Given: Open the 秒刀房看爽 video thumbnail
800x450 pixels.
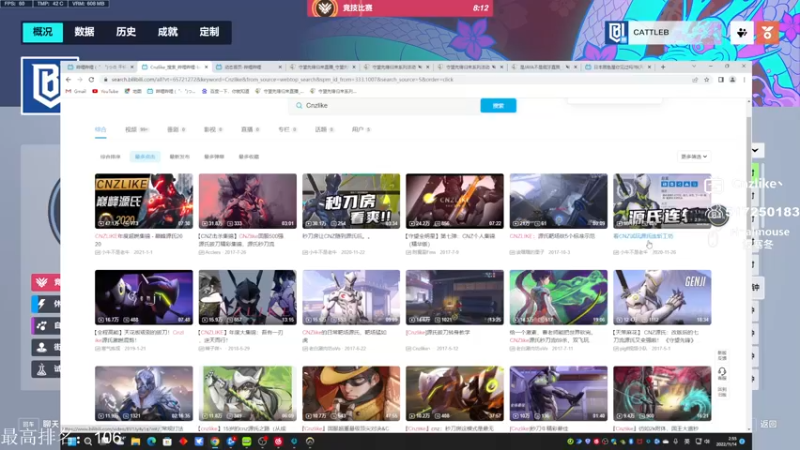Looking at the screenshot, I should [351, 201].
